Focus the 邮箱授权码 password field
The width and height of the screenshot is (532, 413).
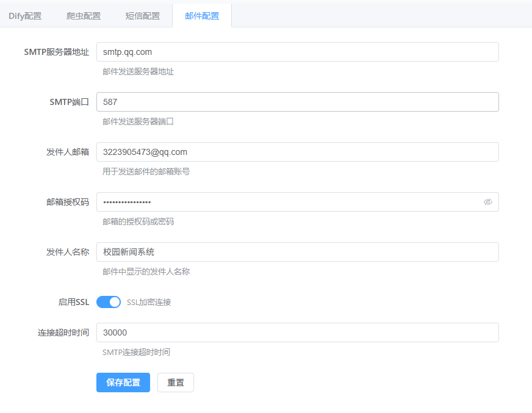click(x=287, y=202)
